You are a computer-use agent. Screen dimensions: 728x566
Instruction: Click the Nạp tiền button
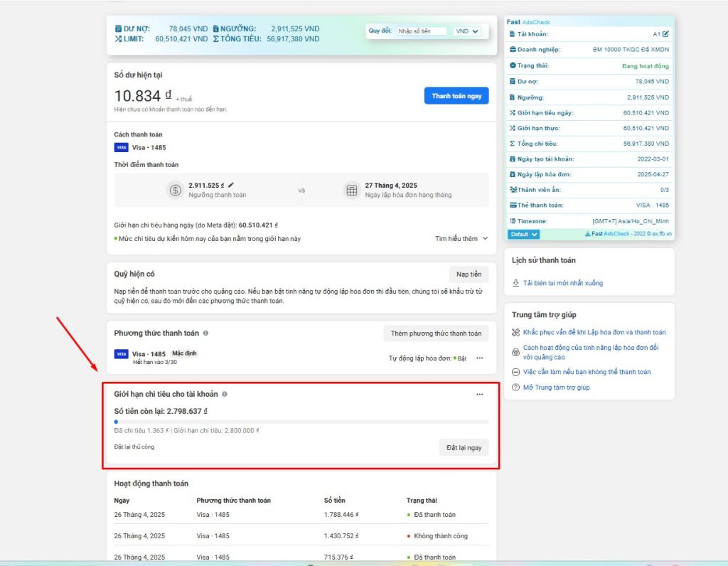click(x=469, y=274)
